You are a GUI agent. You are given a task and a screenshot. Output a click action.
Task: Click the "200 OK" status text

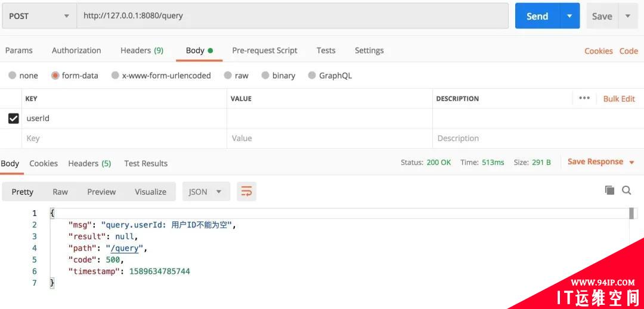[x=439, y=163]
